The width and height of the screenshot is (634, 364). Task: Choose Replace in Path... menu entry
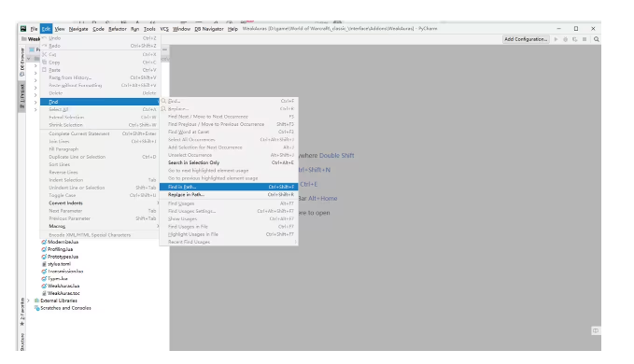(x=229, y=194)
